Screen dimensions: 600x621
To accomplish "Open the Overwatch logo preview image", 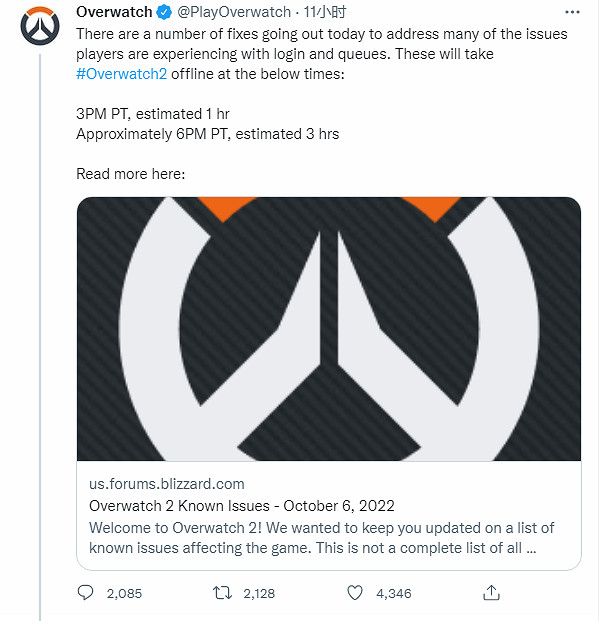I will tap(329, 329).
